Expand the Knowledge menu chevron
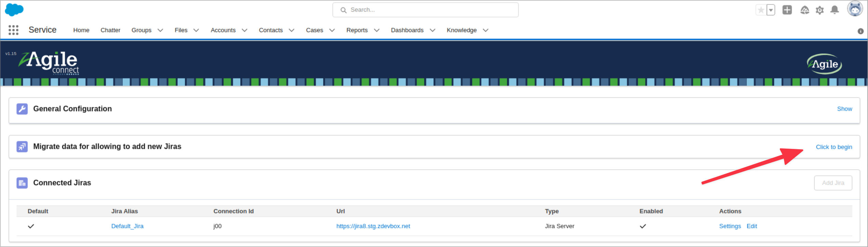Viewport: 868px width, 247px height. pyautogui.click(x=485, y=30)
